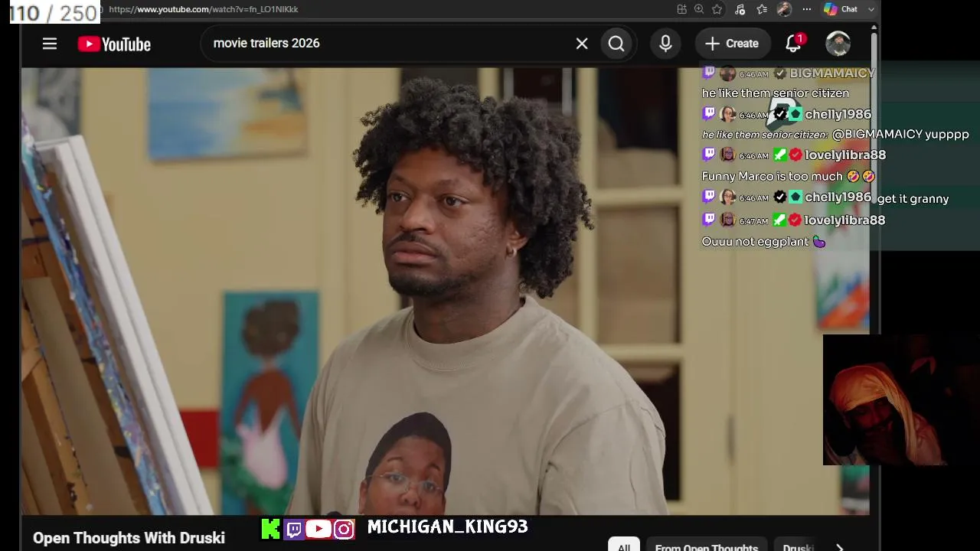Open the browser three-dot settings menu
The image size is (980, 551).
coord(806,9)
